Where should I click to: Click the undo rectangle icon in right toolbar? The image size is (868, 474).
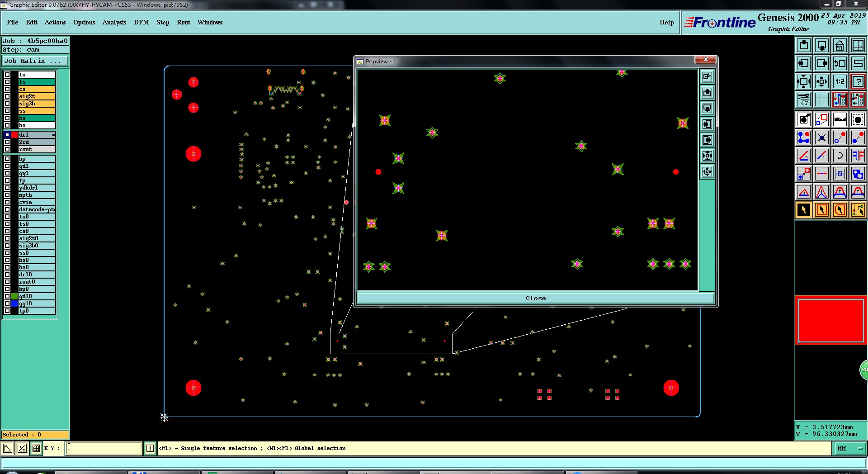click(840, 63)
